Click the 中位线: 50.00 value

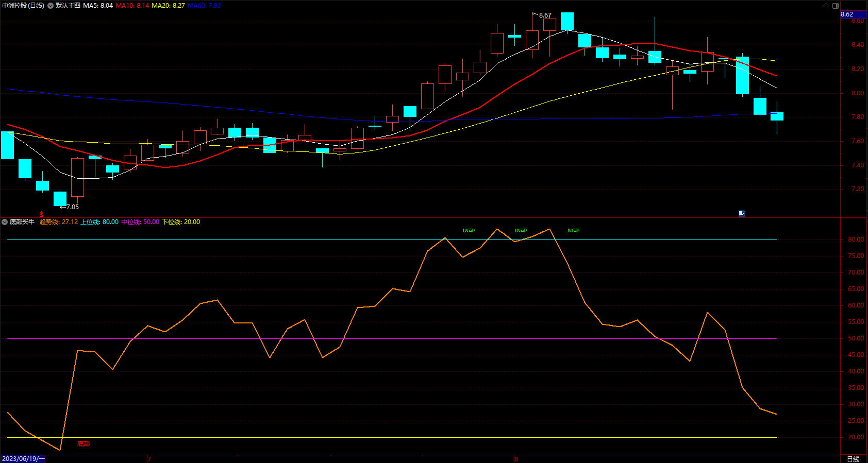tap(140, 222)
